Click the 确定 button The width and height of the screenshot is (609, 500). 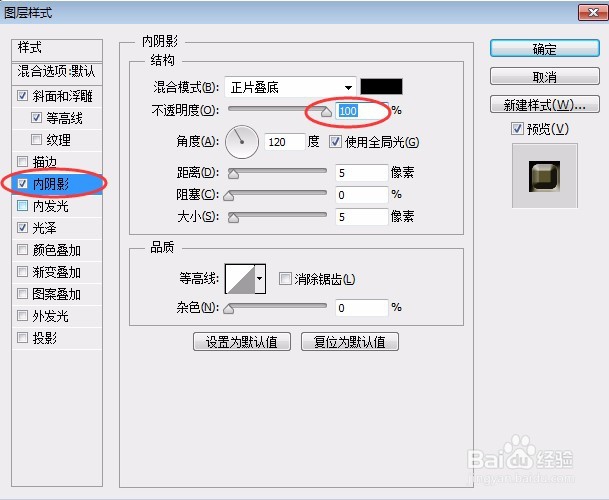click(545, 49)
